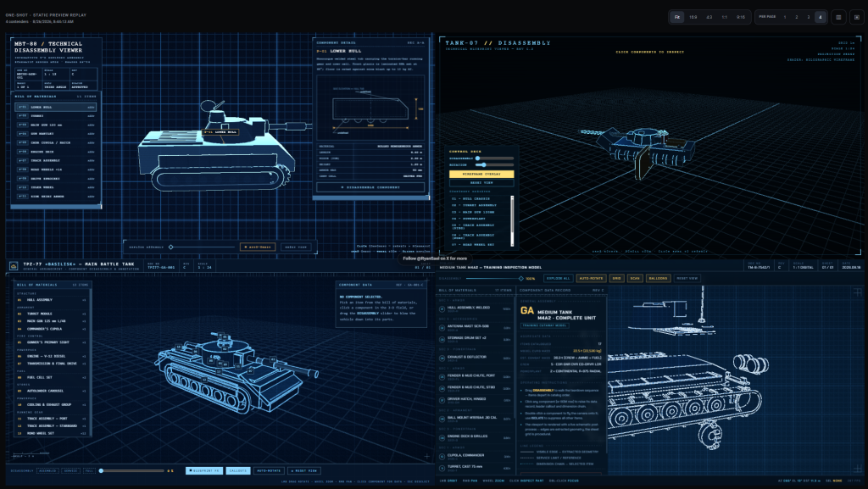Click Disassemble Component button in MBT-88 viewer
The image size is (868, 489).
[370, 187]
